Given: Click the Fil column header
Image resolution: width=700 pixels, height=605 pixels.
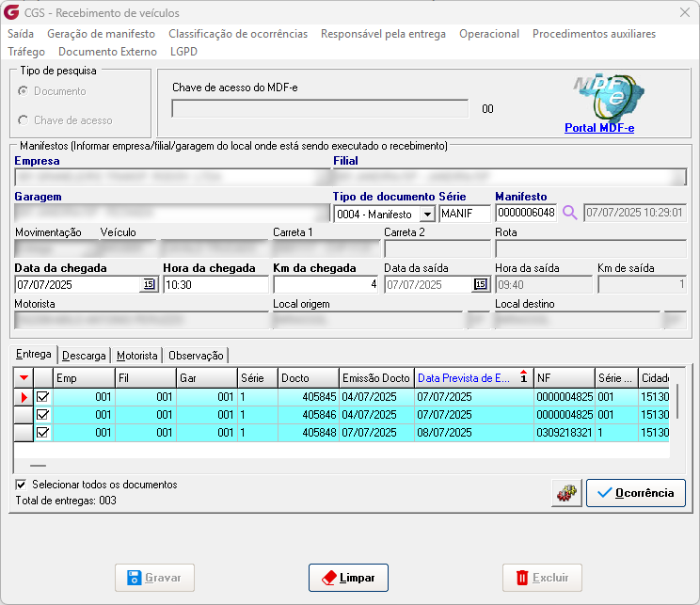Looking at the screenshot, I should point(146,378).
